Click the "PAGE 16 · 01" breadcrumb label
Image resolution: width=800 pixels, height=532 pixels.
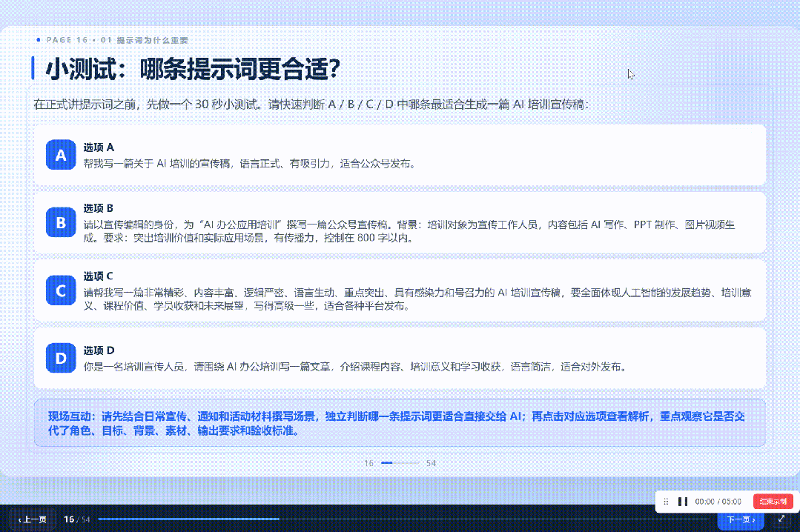coord(117,40)
